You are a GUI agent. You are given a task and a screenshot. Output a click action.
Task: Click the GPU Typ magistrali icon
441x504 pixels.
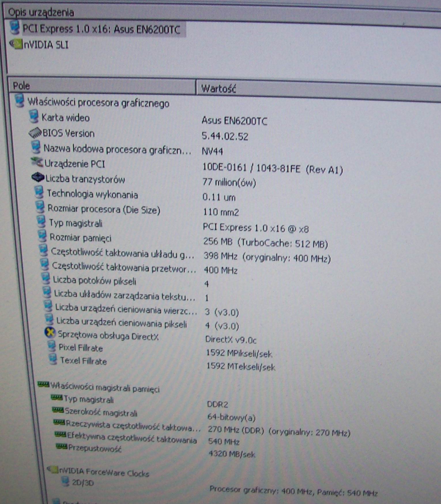click(42, 222)
